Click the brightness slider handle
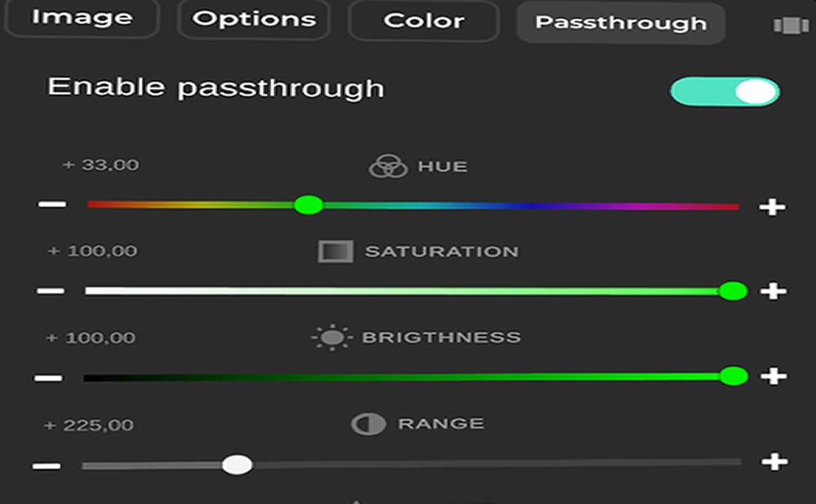This screenshot has width=816, height=504. click(x=734, y=376)
